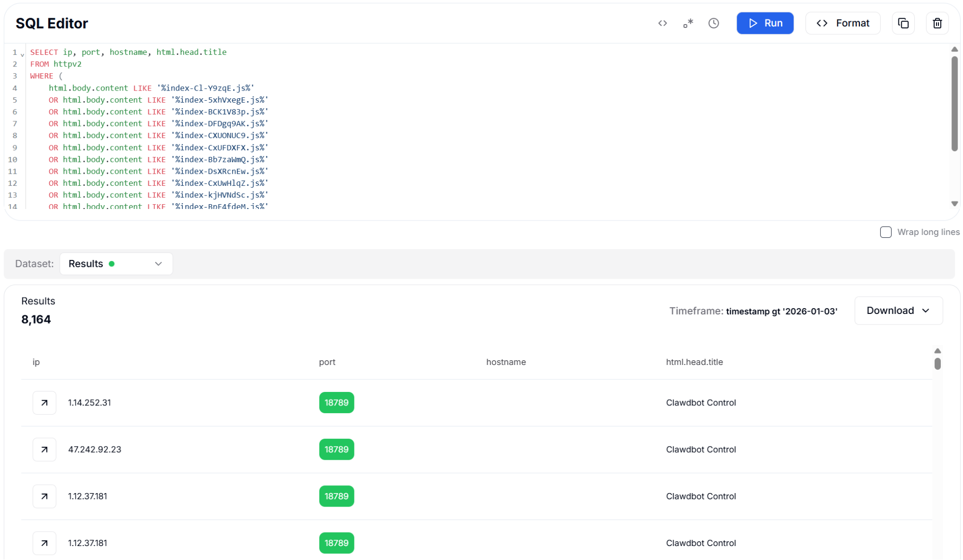This screenshot has width=963, height=560.
Task: Sort results by the hostname column header
Action: coord(506,362)
